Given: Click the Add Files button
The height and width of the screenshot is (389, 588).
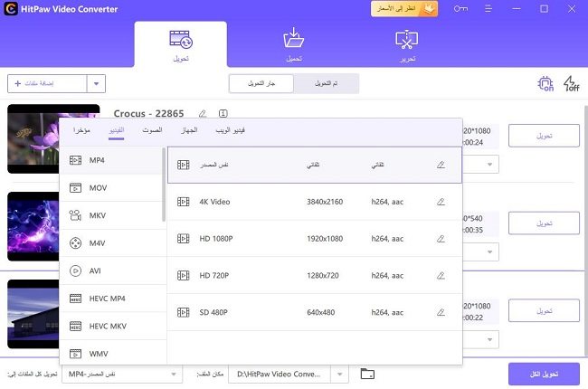Looking at the screenshot, I should click(x=47, y=83).
